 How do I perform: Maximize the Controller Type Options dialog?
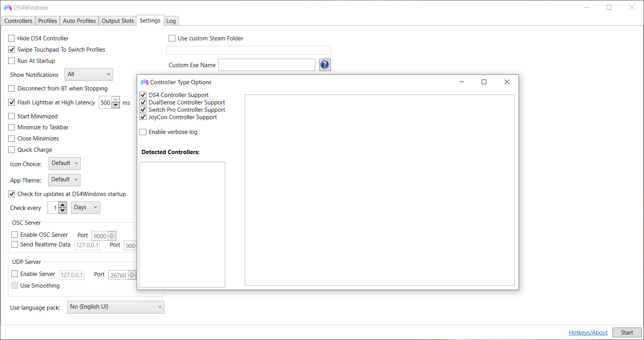[484, 82]
